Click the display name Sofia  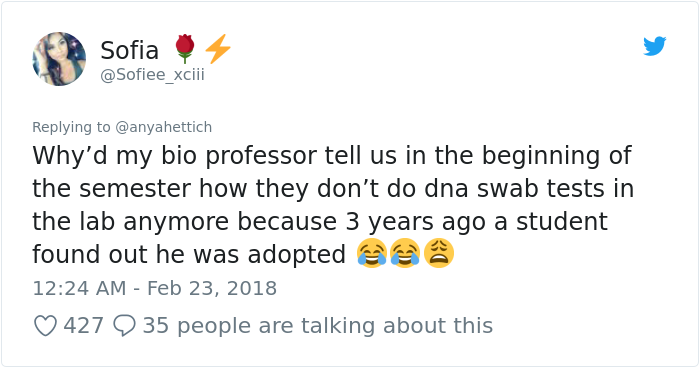[129, 50]
